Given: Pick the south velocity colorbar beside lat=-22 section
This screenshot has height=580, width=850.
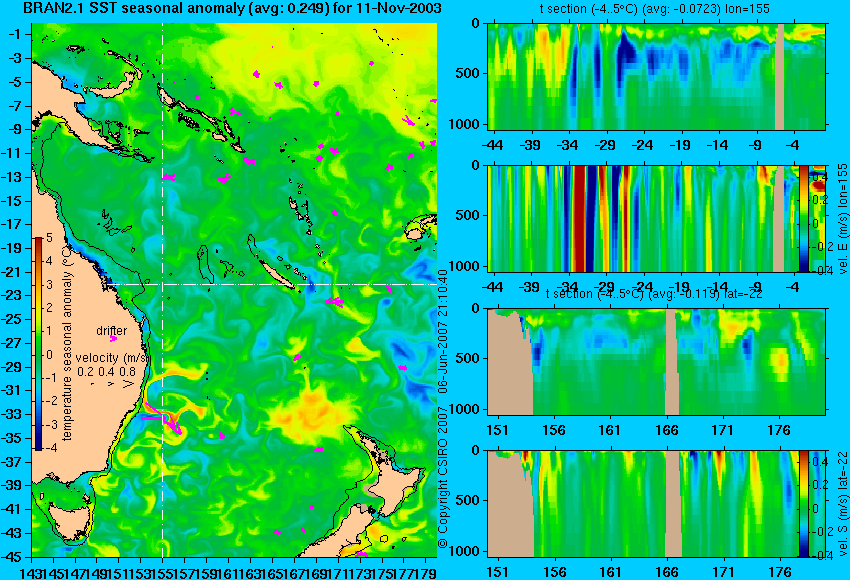Looking at the screenshot, I should (803, 504).
